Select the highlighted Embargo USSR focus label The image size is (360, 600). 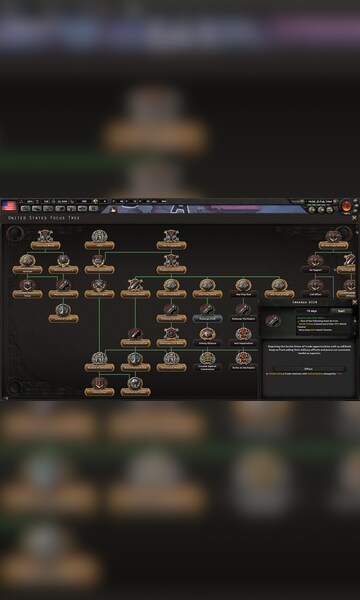[207, 318]
